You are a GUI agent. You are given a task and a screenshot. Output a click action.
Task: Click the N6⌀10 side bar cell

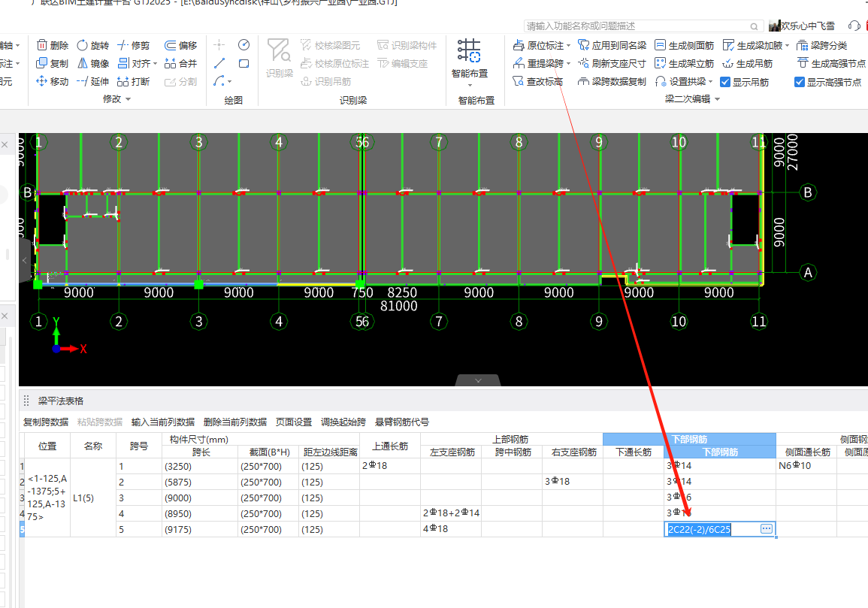[x=806, y=466]
